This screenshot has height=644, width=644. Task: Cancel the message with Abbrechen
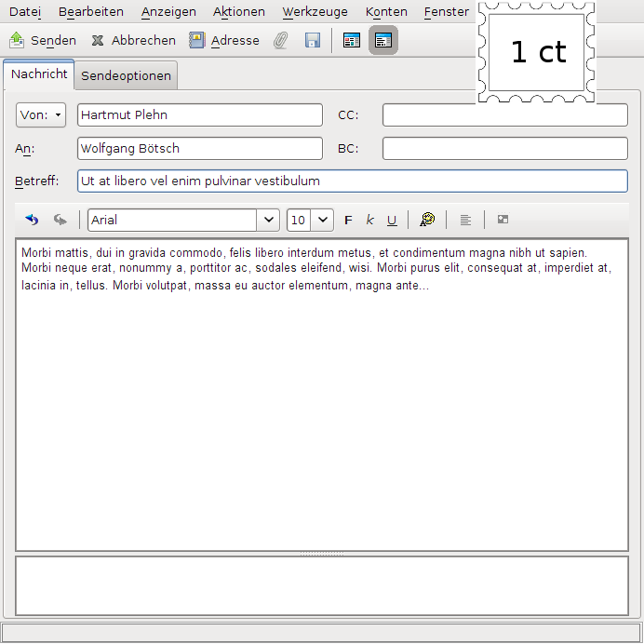tap(133, 41)
